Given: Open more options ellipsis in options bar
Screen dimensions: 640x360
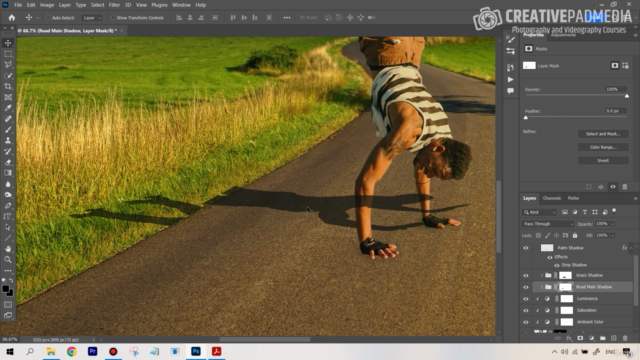Looking at the screenshot, I should click(x=287, y=18).
